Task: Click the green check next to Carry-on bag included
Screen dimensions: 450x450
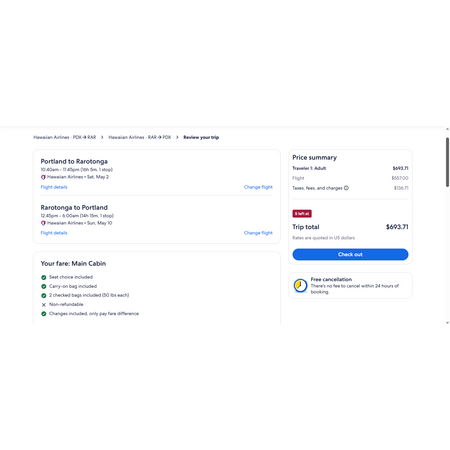Action: click(x=44, y=286)
